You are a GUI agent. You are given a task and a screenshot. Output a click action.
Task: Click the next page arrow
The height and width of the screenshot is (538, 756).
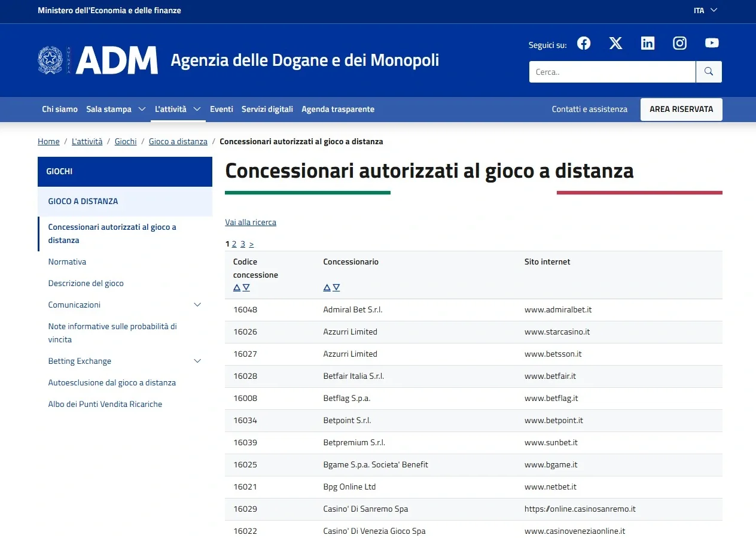point(251,244)
